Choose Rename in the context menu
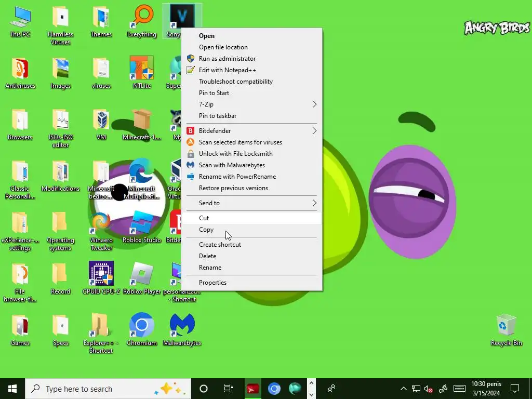Viewport: 532px width, 399px height. tap(252, 268)
